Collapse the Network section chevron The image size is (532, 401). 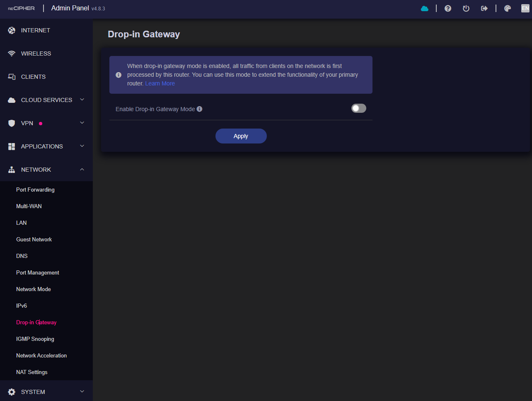[82, 170]
